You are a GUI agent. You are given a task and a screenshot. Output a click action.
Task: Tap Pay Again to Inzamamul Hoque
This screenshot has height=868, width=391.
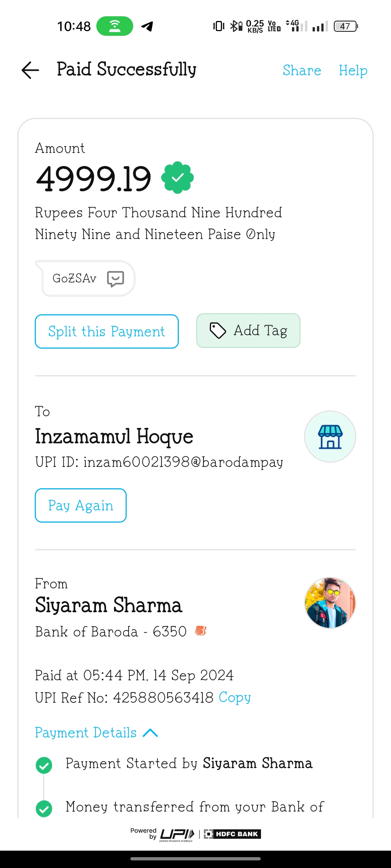[81, 505]
